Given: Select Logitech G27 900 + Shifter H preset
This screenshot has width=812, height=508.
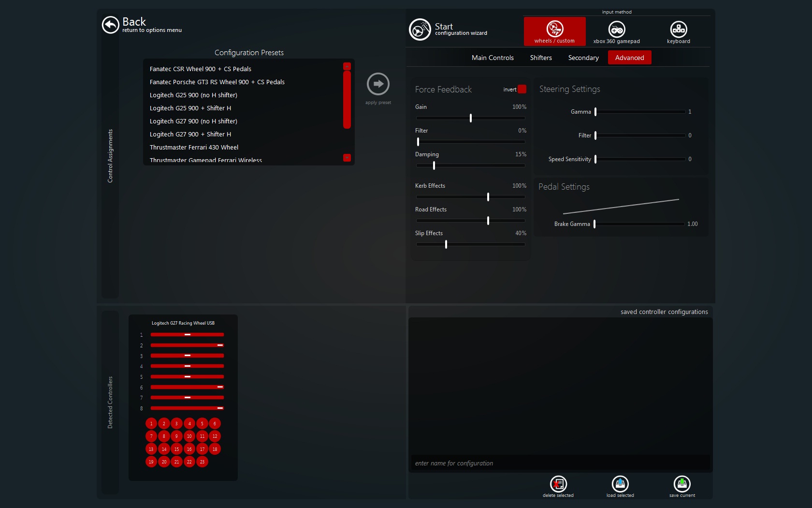Looking at the screenshot, I should coord(190,134).
